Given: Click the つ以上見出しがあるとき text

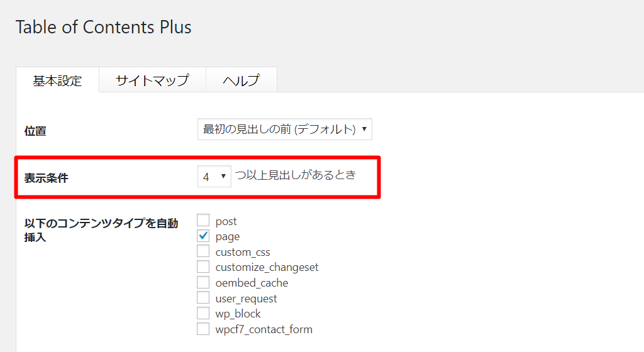Looking at the screenshot, I should pyautogui.click(x=296, y=175).
